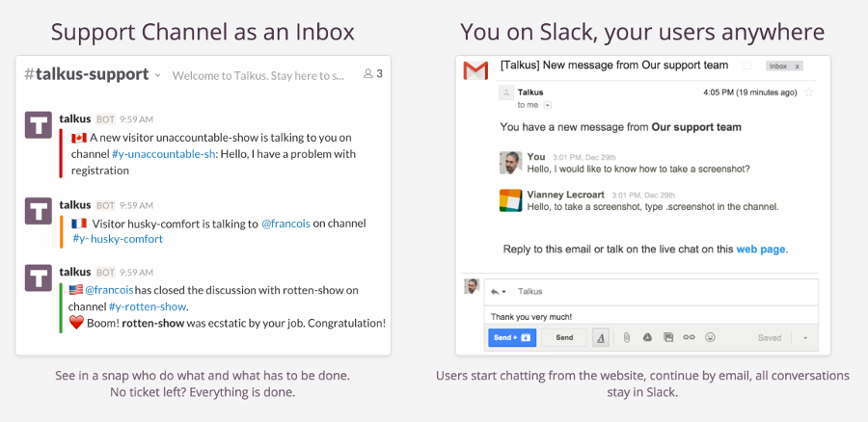
Task: Attach a file with the paperclip icon
Action: tap(625, 337)
